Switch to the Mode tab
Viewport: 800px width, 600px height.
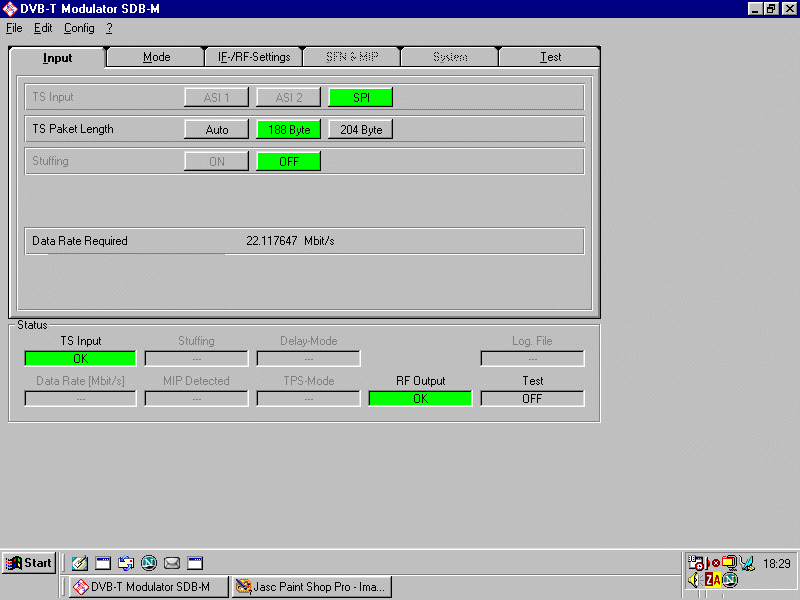click(x=156, y=57)
